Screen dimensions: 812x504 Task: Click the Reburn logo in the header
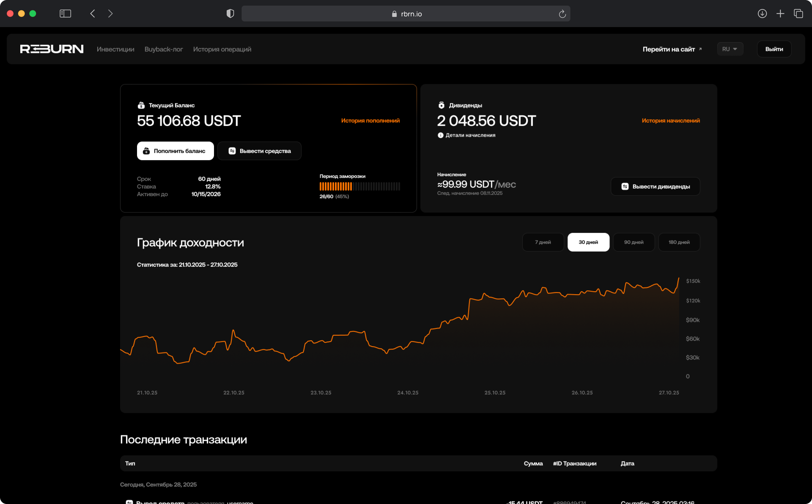click(x=52, y=49)
